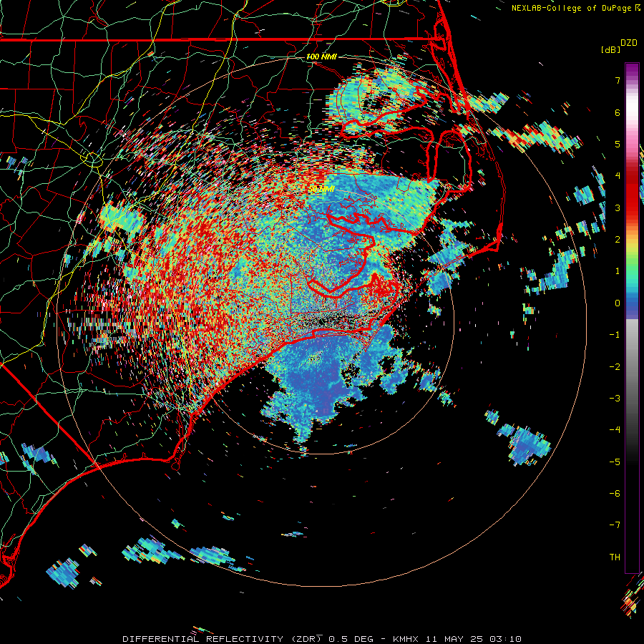Image resolution: width=644 pixels, height=644 pixels.
Task: Click the 50 NMI range ring label
Action: [321, 189]
